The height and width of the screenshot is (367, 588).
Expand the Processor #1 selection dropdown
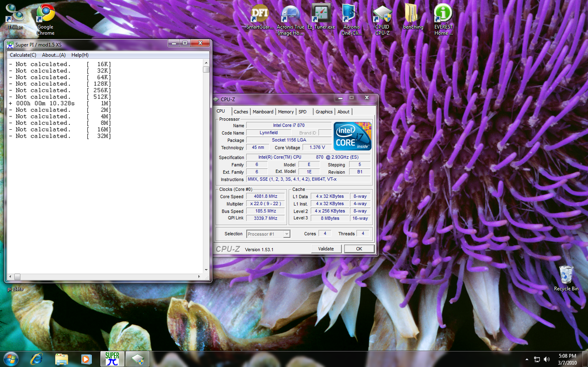(x=286, y=234)
